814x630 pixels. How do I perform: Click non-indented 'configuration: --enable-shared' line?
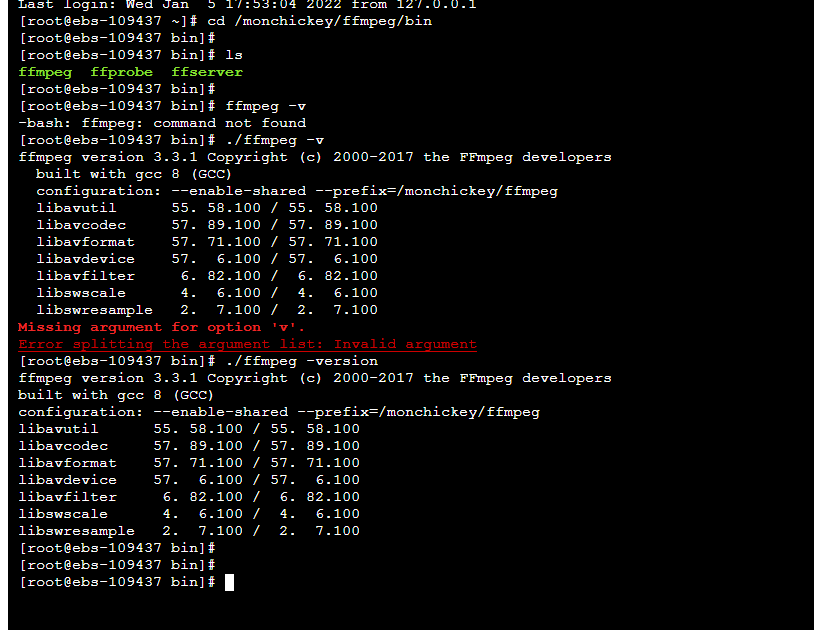click(x=279, y=412)
